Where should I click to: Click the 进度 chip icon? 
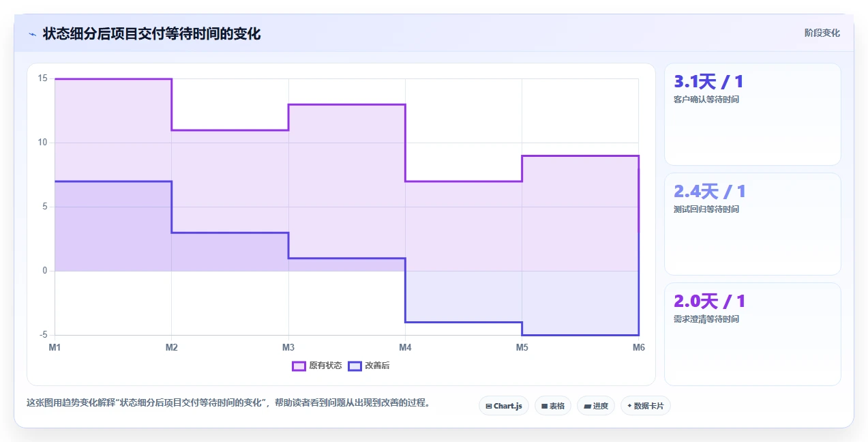pyautogui.click(x=587, y=406)
